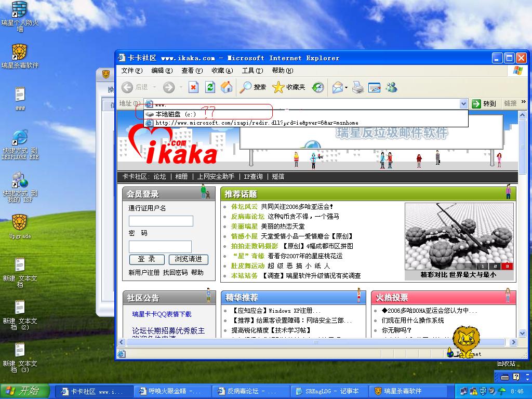Screen dimensions: 532x399
Task: Switch slideshow to image 2
Action: (495, 267)
